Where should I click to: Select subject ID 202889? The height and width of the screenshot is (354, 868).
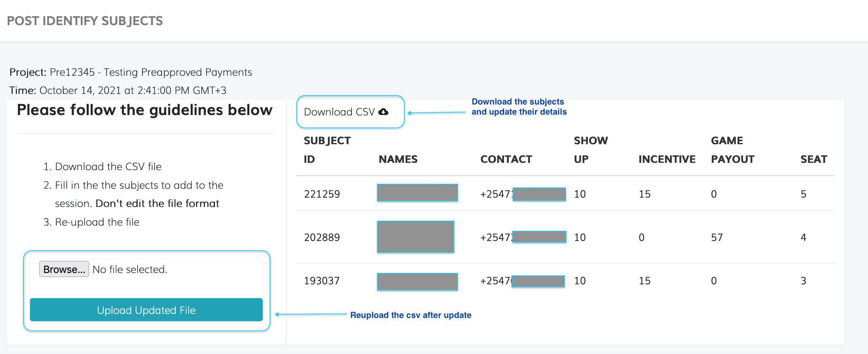point(322,237)
